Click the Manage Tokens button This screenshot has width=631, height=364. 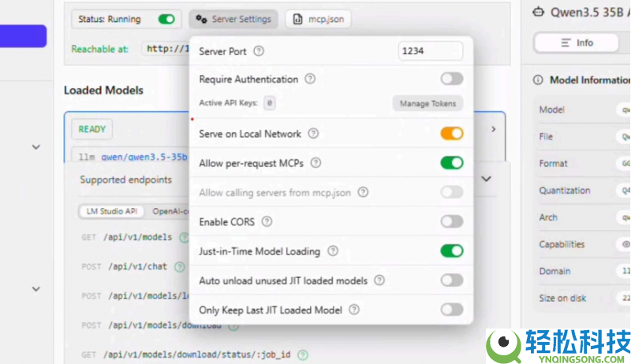(428, 104)
